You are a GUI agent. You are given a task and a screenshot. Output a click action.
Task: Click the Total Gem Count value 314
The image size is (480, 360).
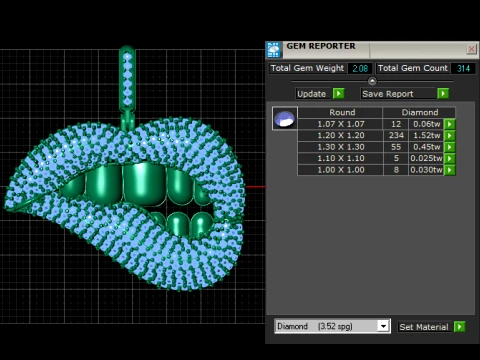pyautogui.click(x=463, y=68)
